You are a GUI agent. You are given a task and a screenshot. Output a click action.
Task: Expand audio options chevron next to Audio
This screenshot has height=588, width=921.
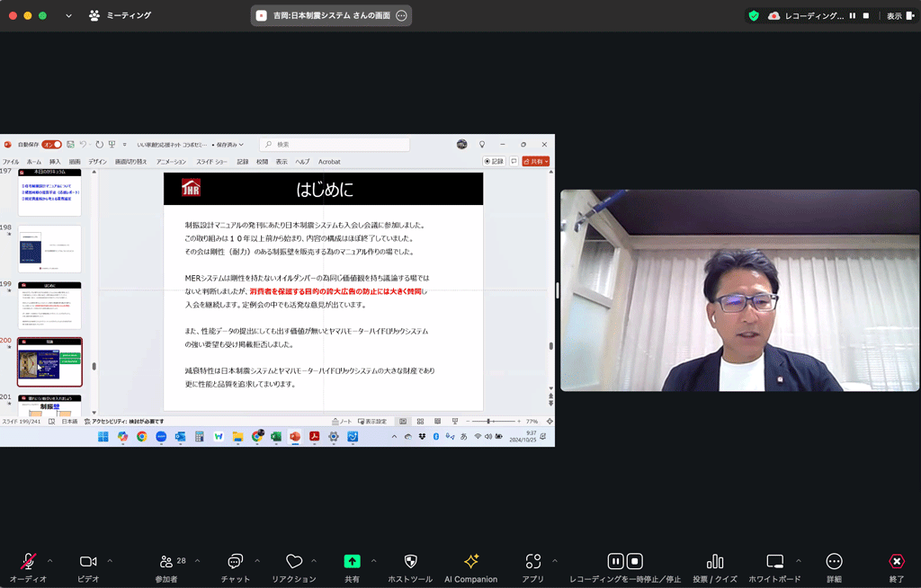[x=50, y=561]
